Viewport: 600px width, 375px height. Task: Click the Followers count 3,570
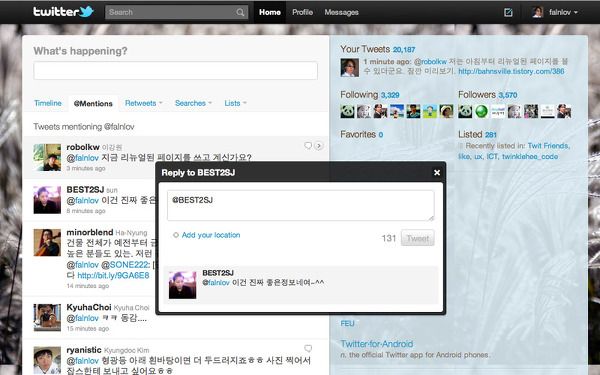[507, 95]
